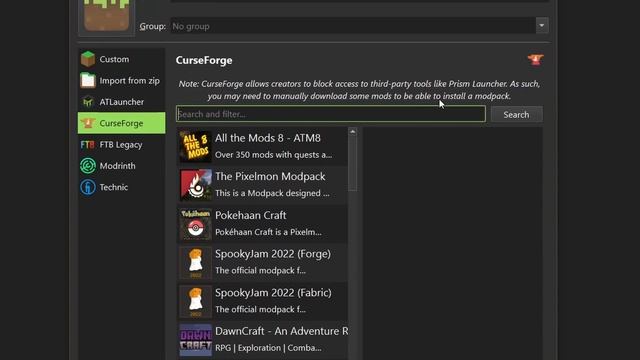Click the Technic blue logo icon
Viewport: 640px width, 360px height.
coord(88,187)
